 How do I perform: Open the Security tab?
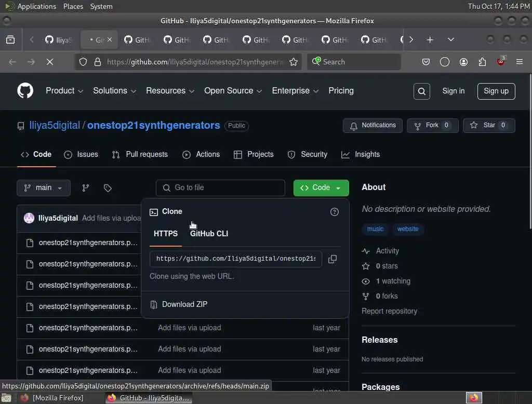coord(308,154)
